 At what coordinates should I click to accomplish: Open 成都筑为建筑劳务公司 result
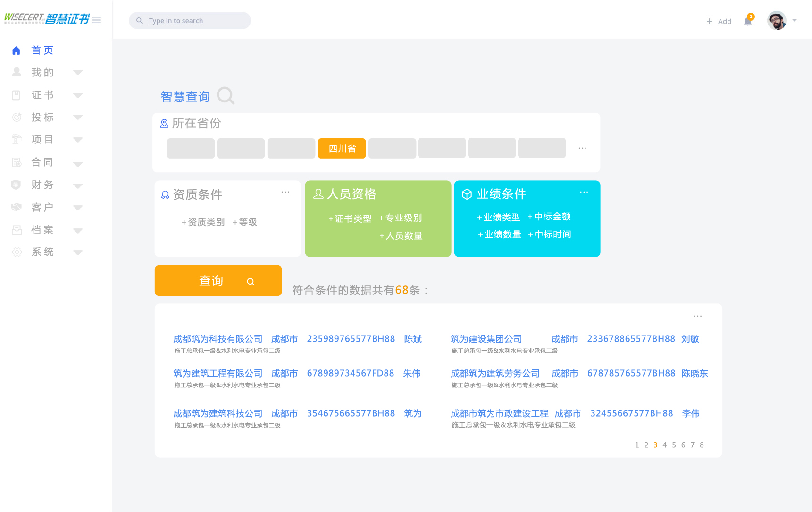495,374
